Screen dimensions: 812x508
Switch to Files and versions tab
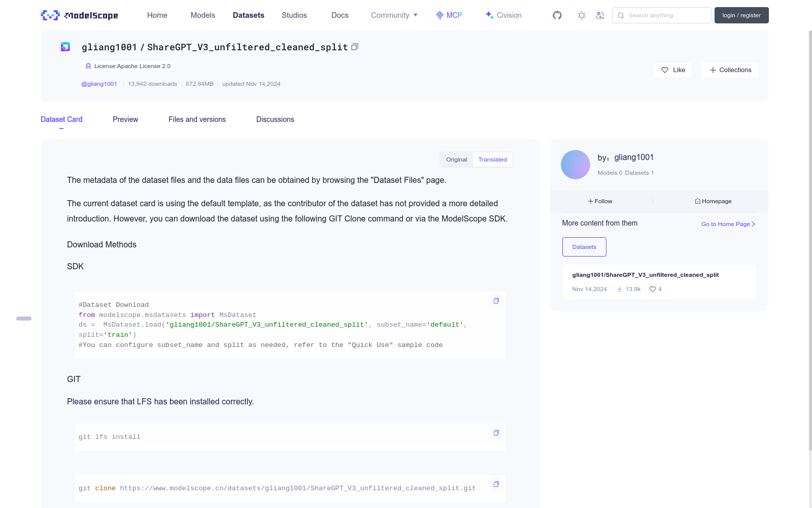click(x=197, y=119)
